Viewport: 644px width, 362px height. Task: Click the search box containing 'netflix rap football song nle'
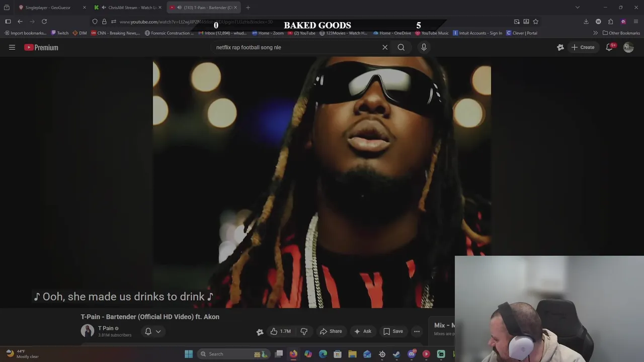297,47
